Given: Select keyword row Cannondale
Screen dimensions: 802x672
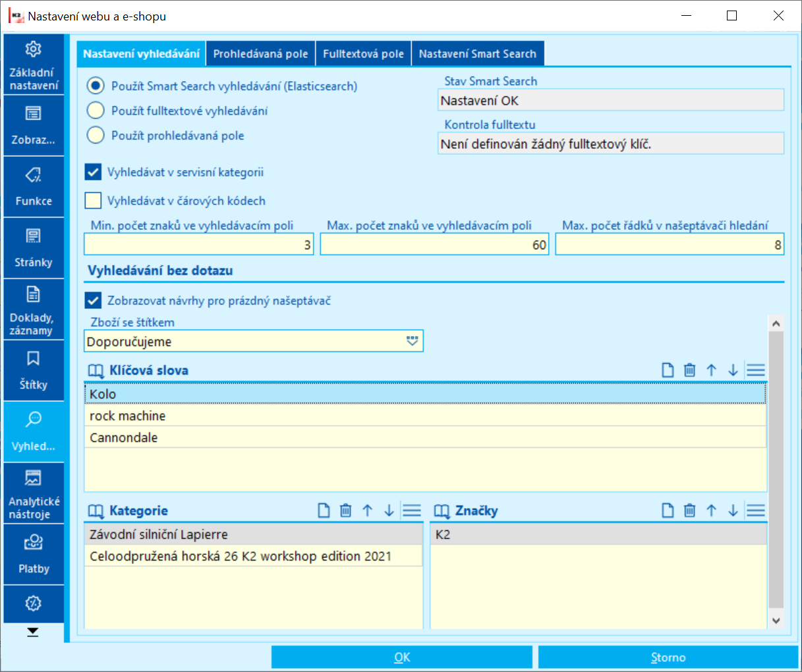Looking at the screenshot, I should pyautogui.click(x=425, y=437).
